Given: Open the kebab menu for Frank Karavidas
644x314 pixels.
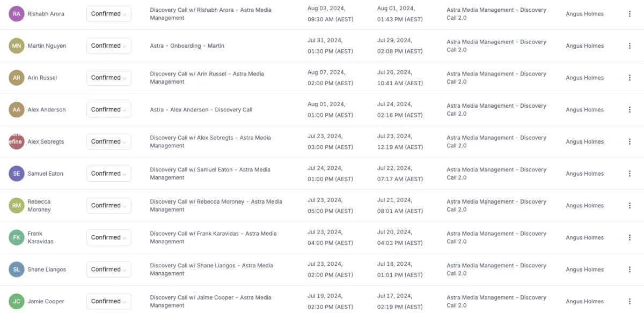Looking at the screenshot, I should pyautogui.click(x=630, y=237).
